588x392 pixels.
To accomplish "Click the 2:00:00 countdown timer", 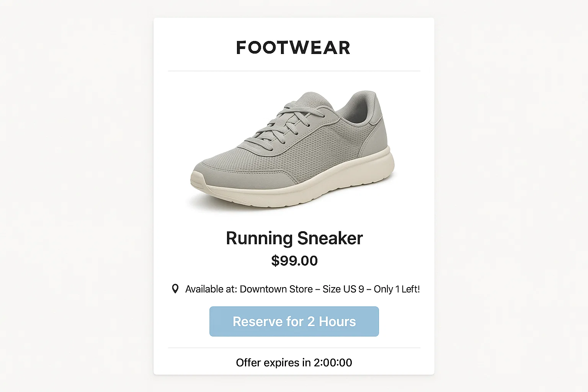I will pos(333,363).
